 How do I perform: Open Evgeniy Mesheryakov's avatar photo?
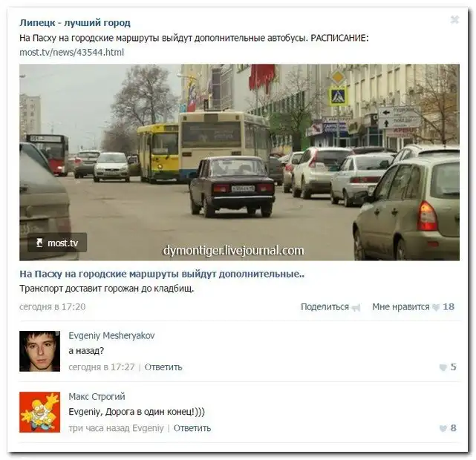[x=40, y=351]
